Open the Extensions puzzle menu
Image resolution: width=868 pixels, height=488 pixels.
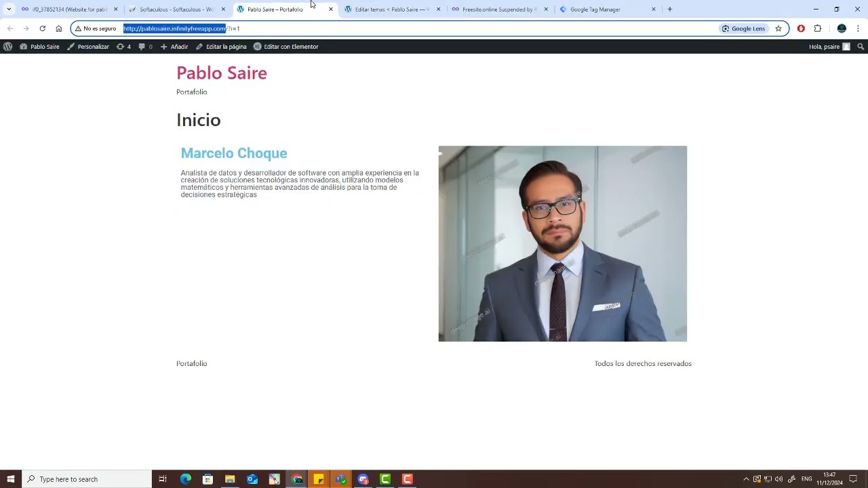coord(818,28)
